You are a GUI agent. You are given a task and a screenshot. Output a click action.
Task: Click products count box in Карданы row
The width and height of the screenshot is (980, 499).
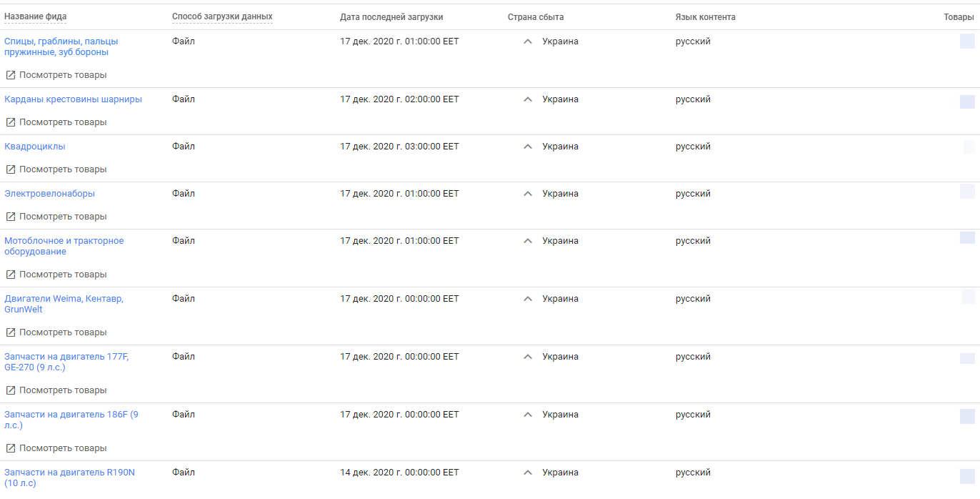pyautogui.click(x=967, y=102)
